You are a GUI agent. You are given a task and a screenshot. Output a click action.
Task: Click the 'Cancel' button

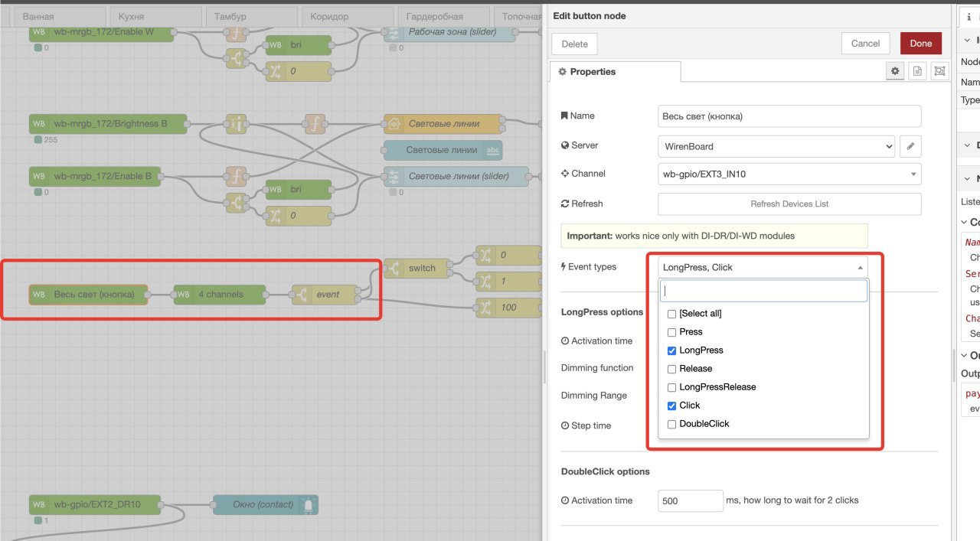tap(865, 44)
